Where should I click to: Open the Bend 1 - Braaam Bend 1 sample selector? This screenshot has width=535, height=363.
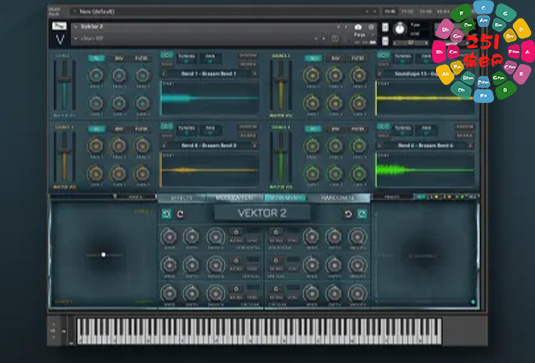pyautogui.click(x=209, y=74)
